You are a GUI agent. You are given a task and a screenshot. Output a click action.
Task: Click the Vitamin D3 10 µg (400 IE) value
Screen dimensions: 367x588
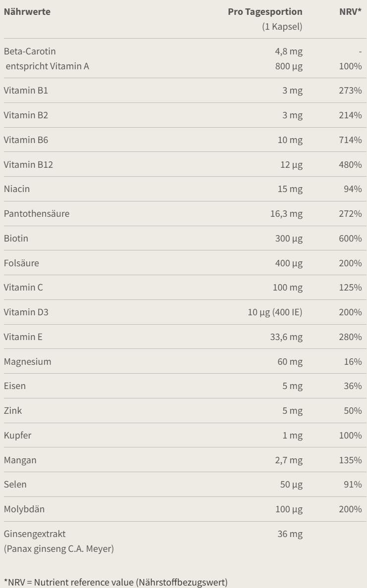click(x=275, y=312)
